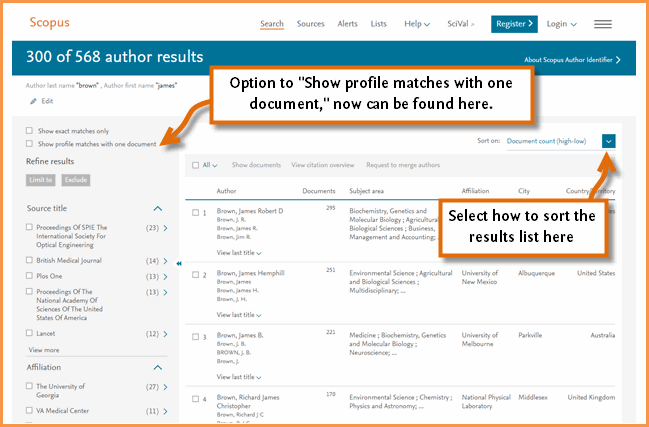Viewport: 649px width, 427px height.
Task: Click arrow next to Proceedings Of SPIE
Action: pos(165,228)
